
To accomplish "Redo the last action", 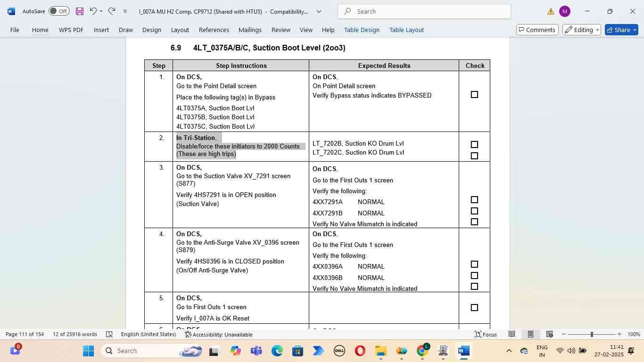I will pyautogui.click(x=112, y=11).
